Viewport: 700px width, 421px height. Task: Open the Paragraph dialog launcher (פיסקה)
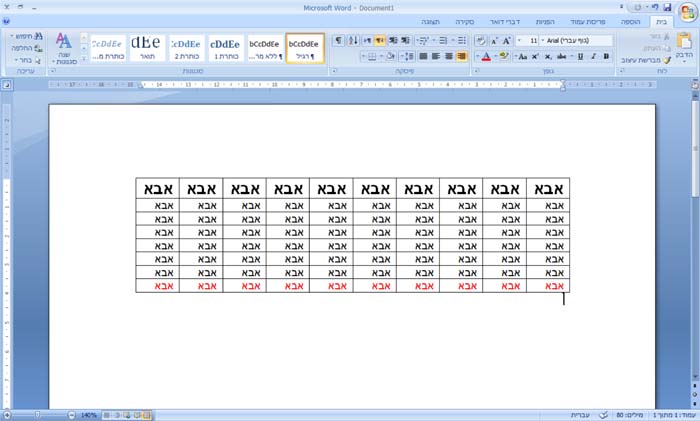(335, 71)
